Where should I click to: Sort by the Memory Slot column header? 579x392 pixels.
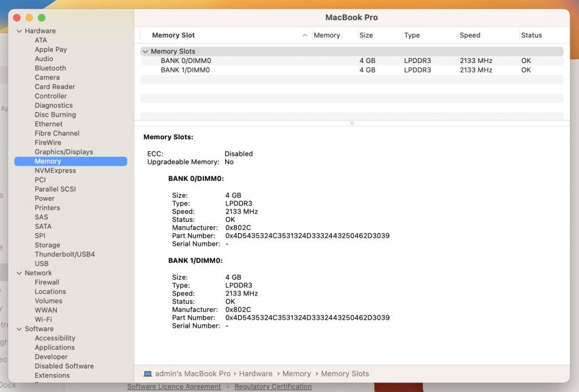coord(173,35)
